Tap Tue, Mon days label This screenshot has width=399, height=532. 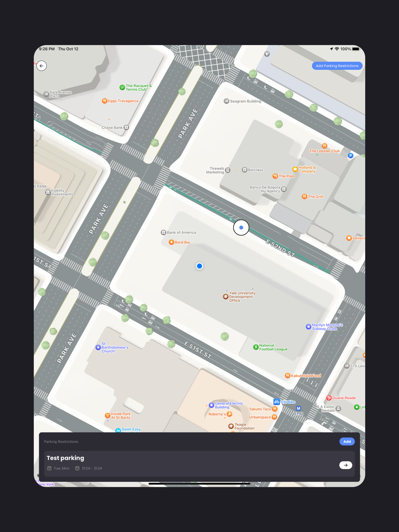61,469
